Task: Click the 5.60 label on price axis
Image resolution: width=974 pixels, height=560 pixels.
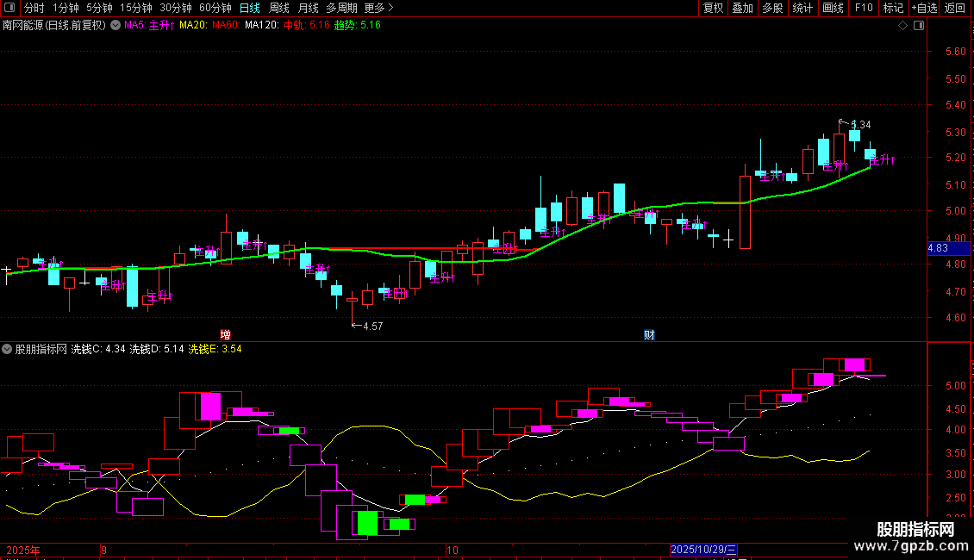Action: click(955, 52)
